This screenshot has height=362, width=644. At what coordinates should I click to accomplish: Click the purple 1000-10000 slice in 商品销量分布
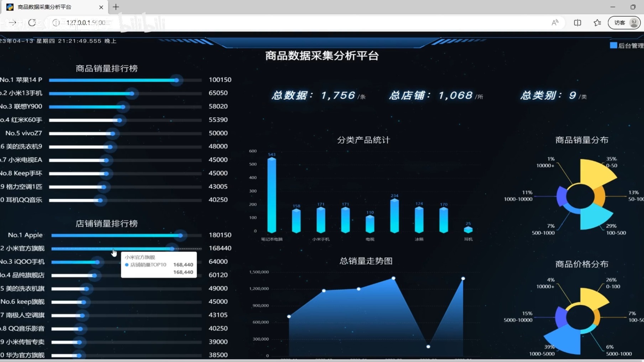pos(561,196)
